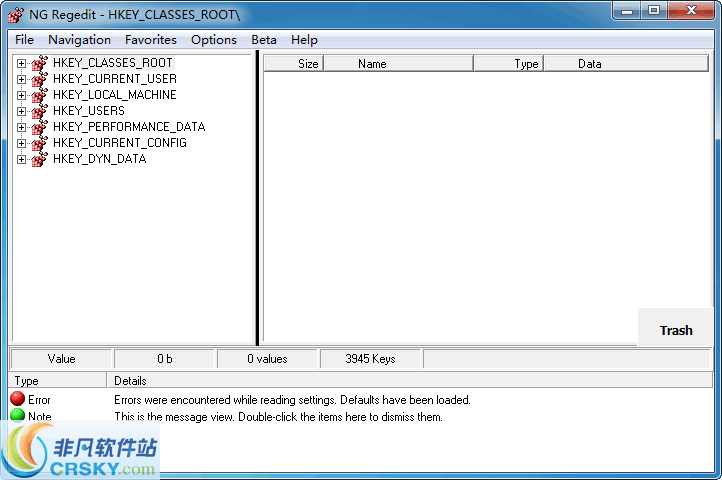Click the 'This is the message view' note
The image size is (722, 480).
click(x=279, y=416)
